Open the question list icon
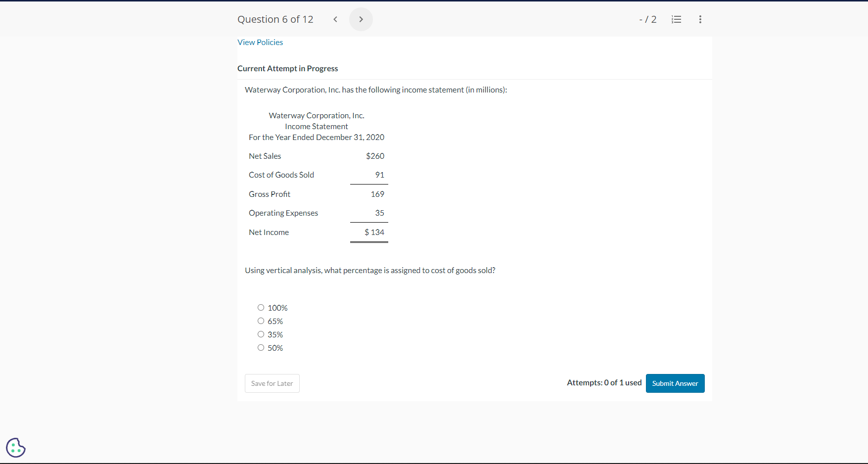The image size is (868, 464). [x=676, y=19]
